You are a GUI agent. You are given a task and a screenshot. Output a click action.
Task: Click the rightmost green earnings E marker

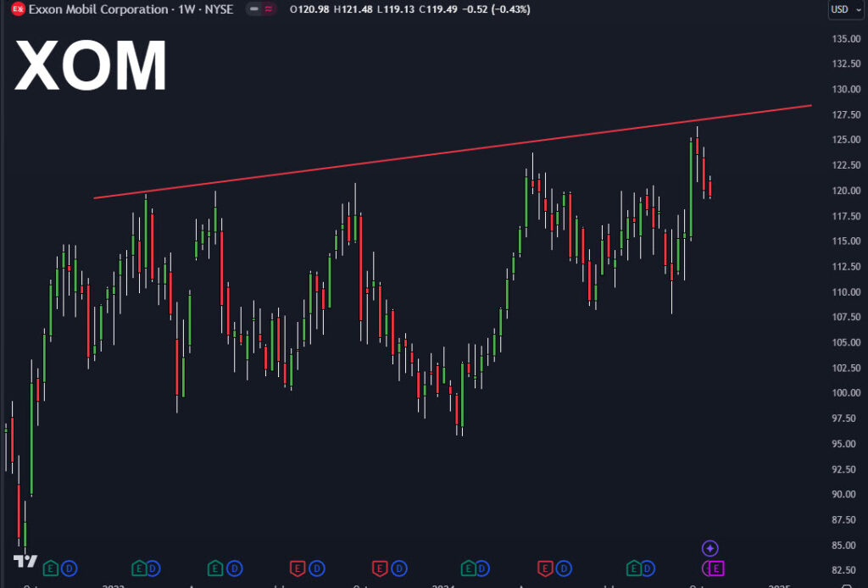click(x=633, y=568)
